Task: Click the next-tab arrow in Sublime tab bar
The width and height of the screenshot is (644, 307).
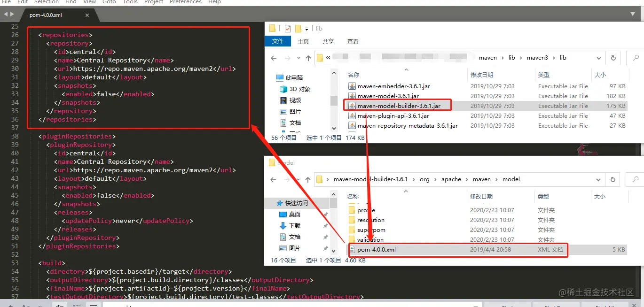Action: tap(12, 15)
